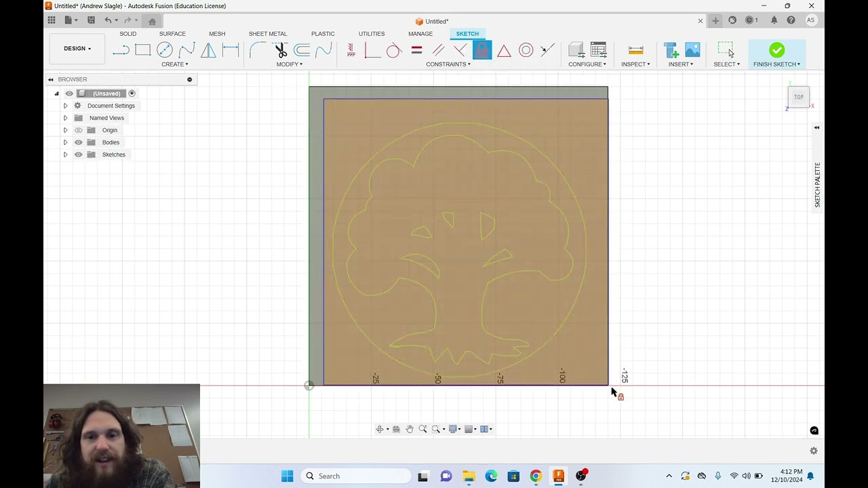The width and height of the screenshot is (868, 488).
Task: Select the Center Diameter Circle tool
Action: point(165,50)
